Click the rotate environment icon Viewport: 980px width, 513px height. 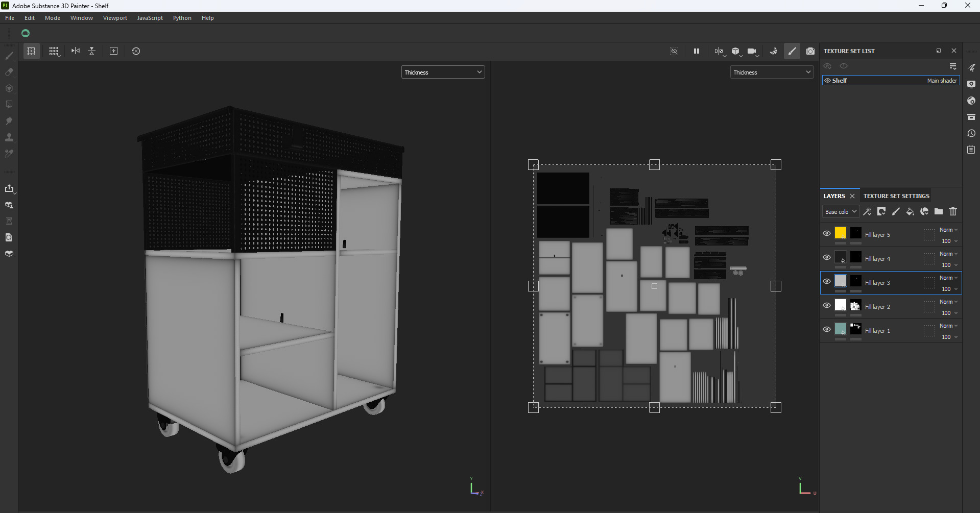click(x=774, y=51)
